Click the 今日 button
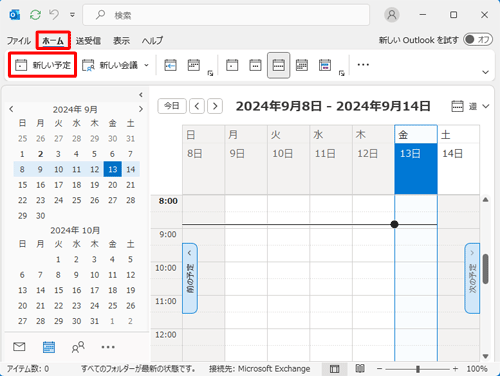 (x=172, y=106)
